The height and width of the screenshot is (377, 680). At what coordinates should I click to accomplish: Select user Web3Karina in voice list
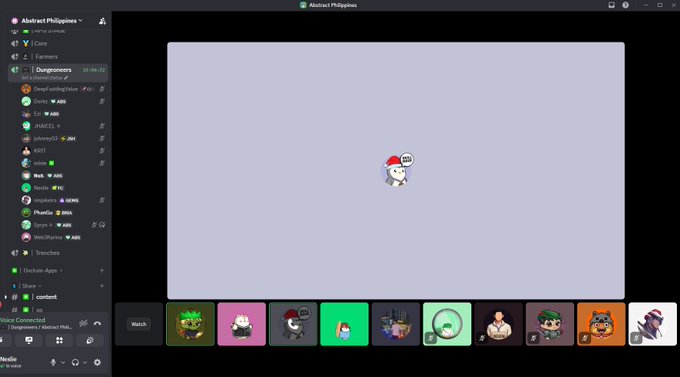point(63,237)
